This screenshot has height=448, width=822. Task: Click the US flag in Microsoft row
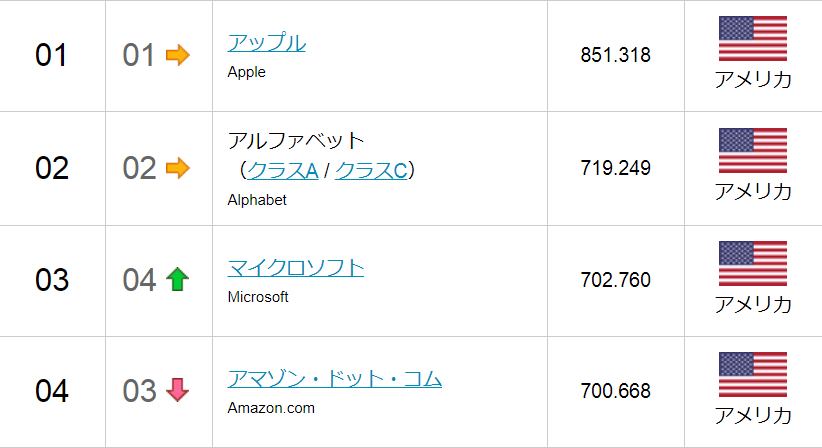pos(753,264)
